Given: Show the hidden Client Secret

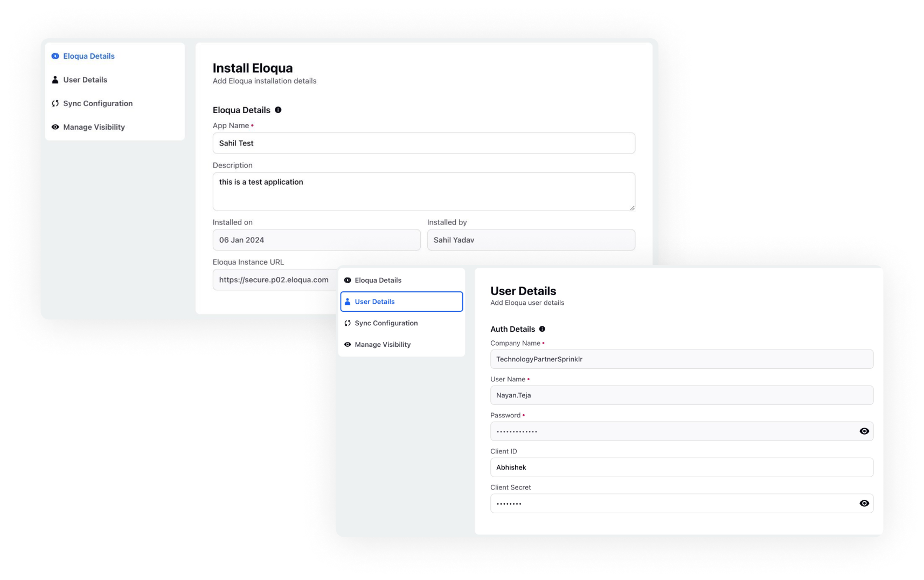Looking at the screenshot, I should 864,503.
